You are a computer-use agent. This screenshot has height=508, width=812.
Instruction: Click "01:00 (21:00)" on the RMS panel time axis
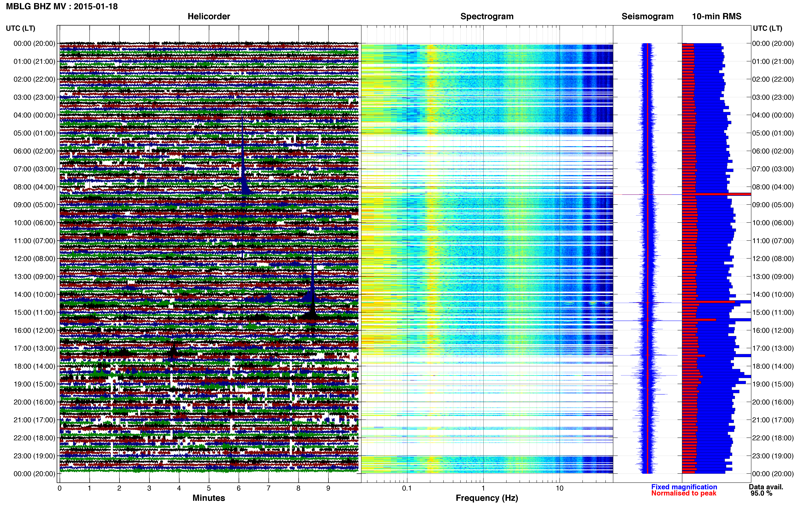(x=773, y=62)
